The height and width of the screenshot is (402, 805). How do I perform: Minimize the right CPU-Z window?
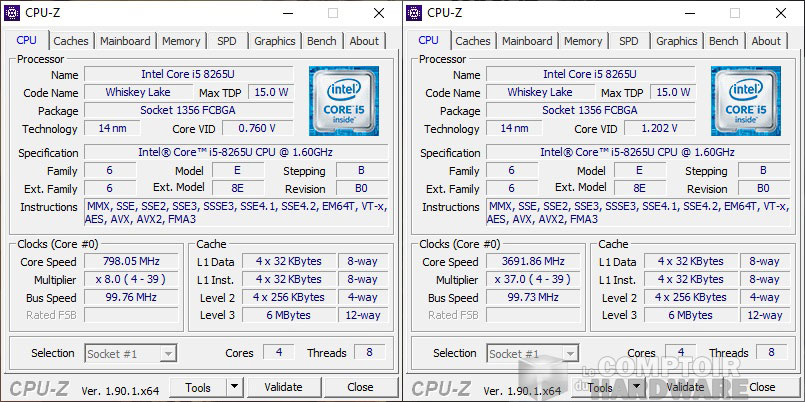coord(689,13)
